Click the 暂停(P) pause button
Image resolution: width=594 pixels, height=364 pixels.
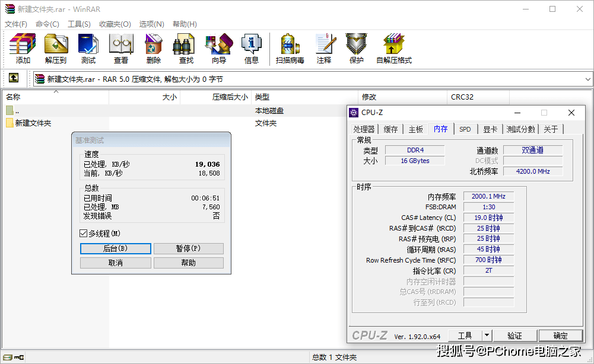tap(188, 248)
